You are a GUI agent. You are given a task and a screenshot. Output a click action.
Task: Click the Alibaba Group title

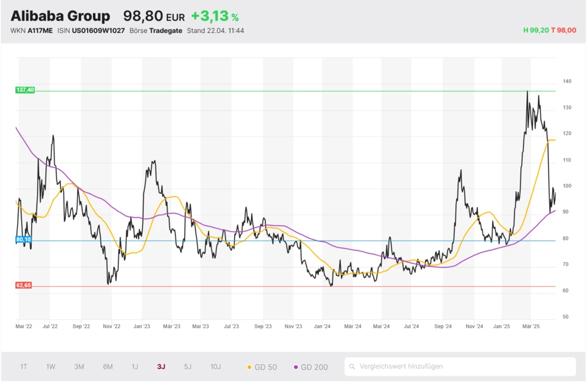click(x=60, y=16)
